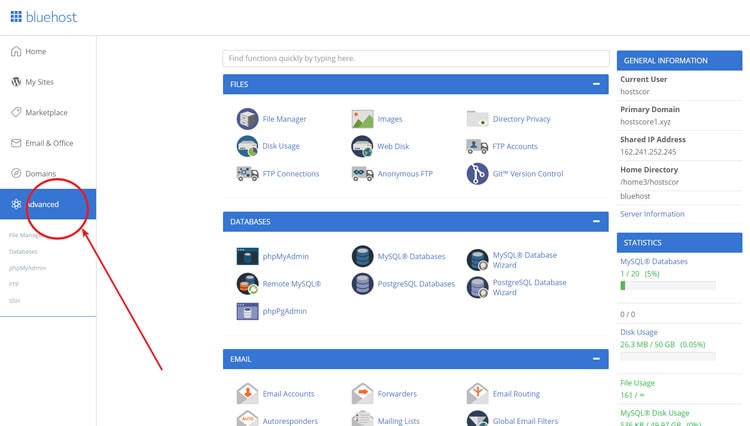Click the bluehost logo text
The image size is (750, 426).
tap(51, 17)
